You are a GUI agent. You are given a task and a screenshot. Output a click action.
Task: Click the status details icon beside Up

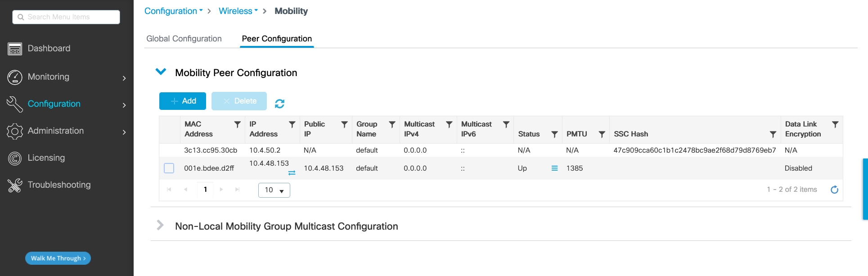coord(554,168)
